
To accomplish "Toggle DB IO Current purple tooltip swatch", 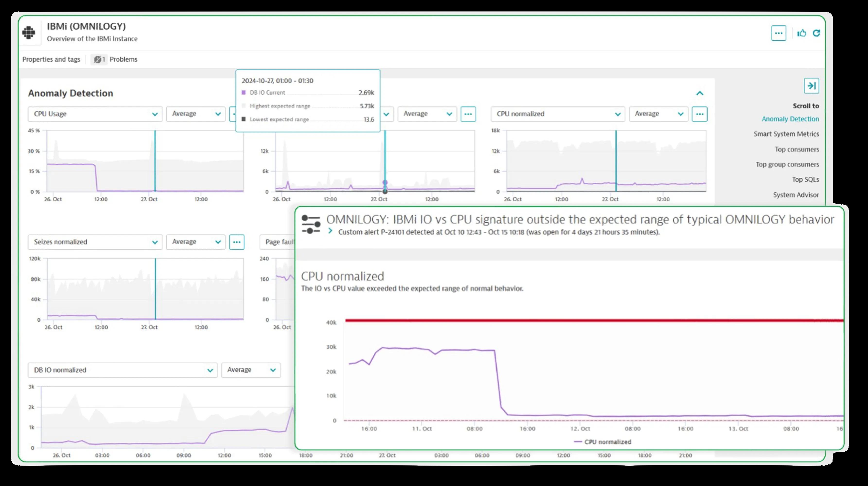I will click(244, 92).
